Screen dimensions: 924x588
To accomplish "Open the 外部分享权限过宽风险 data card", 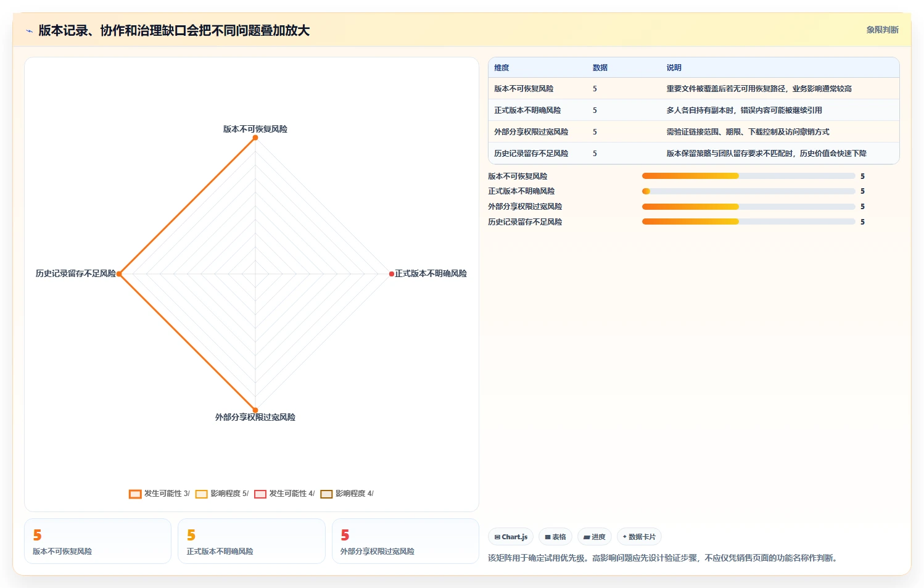I will coord(405,541).
